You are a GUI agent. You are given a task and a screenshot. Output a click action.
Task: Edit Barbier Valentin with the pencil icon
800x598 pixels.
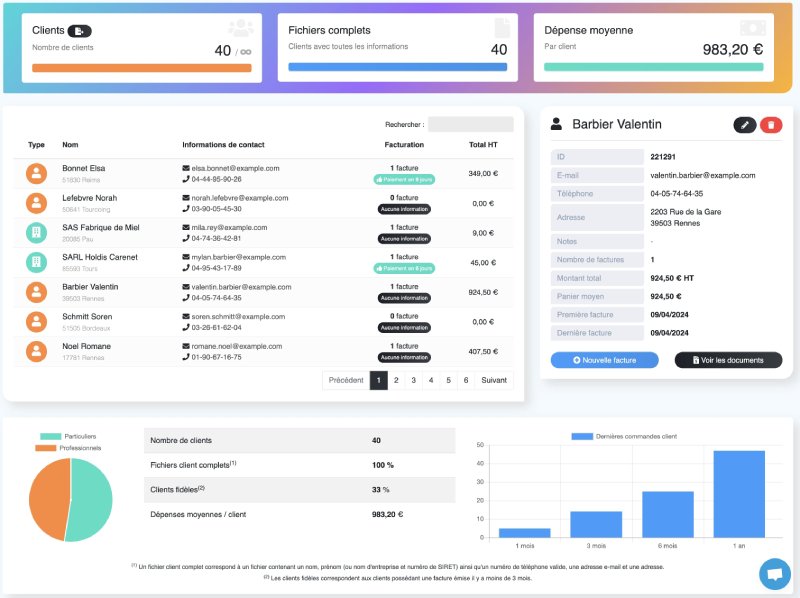click(x=744, y=124)
